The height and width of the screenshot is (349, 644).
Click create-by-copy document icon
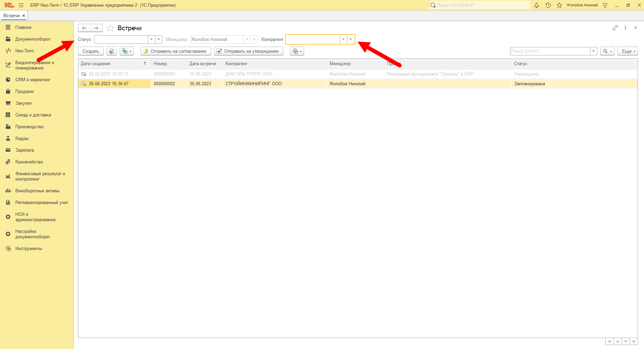coord(111,51)
